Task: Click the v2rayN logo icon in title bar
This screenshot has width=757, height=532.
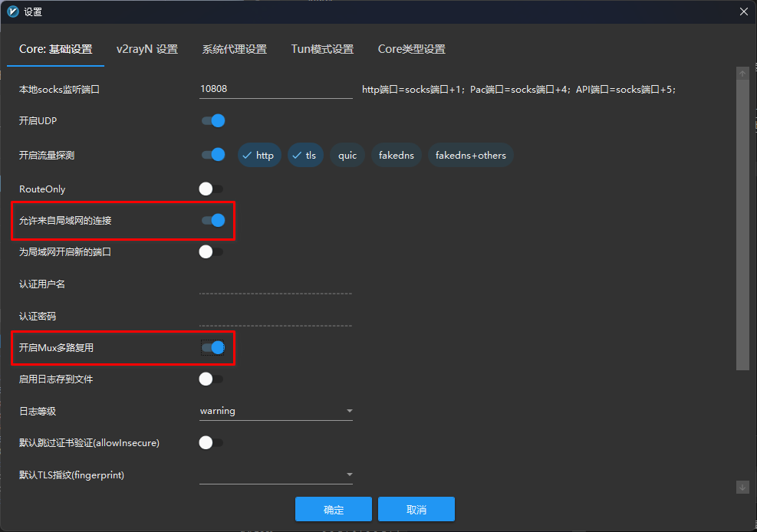Action: click(12, 11)
